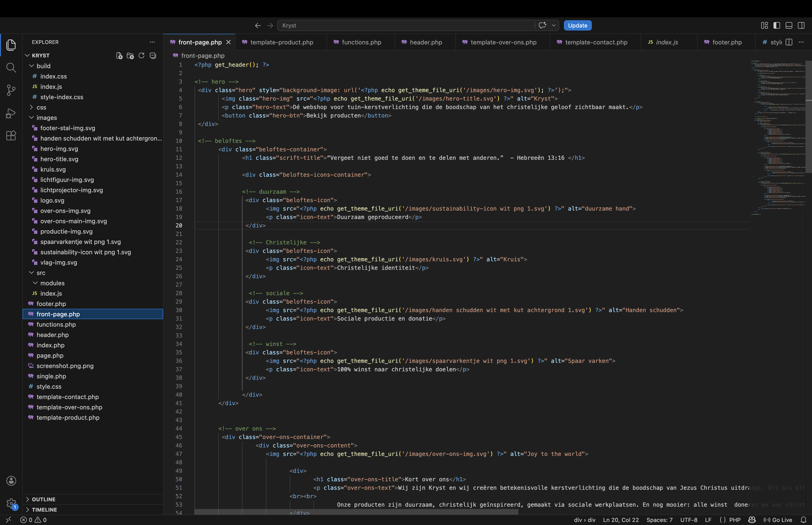Click the Copilot status icon

click(752, 520)
